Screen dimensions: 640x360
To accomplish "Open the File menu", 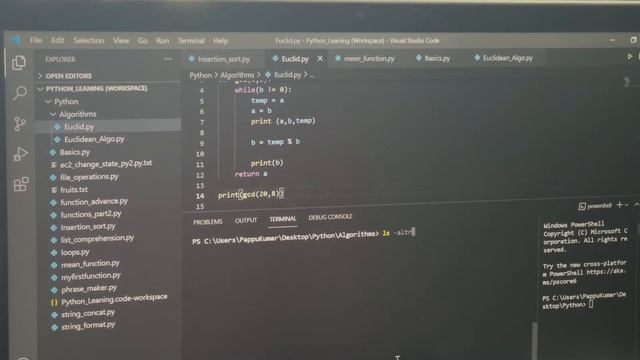I will (x=36, y=40).
